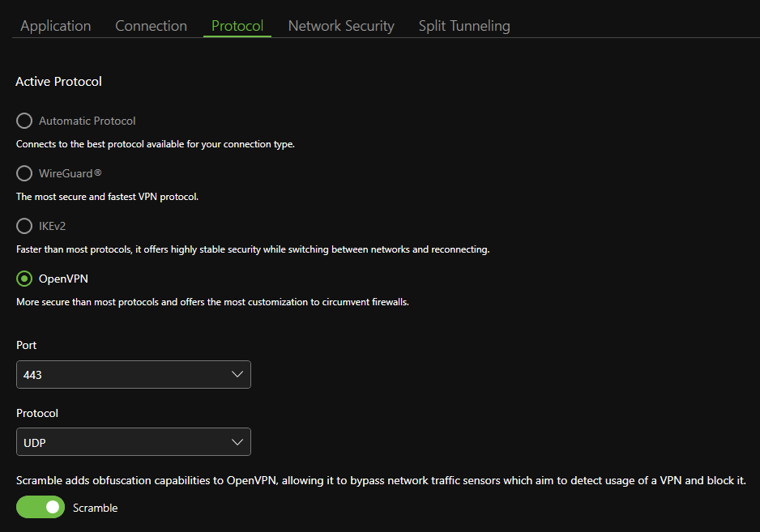The width and height of the screenshot is (760, 532).
Task: Click the "OpenVPN" option label text
Action: 63,279
